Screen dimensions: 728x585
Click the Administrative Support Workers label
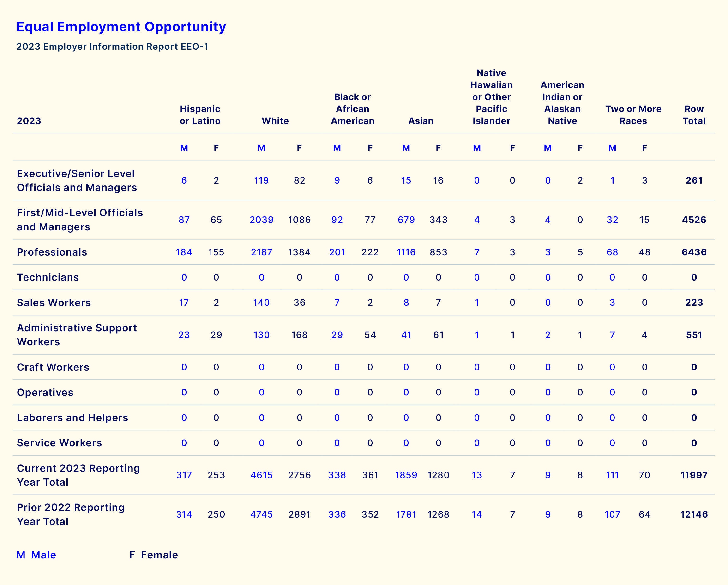(77, 334)
